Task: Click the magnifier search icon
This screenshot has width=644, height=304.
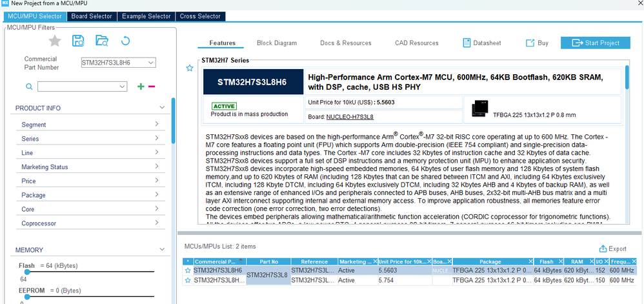Action: [29, 86]
